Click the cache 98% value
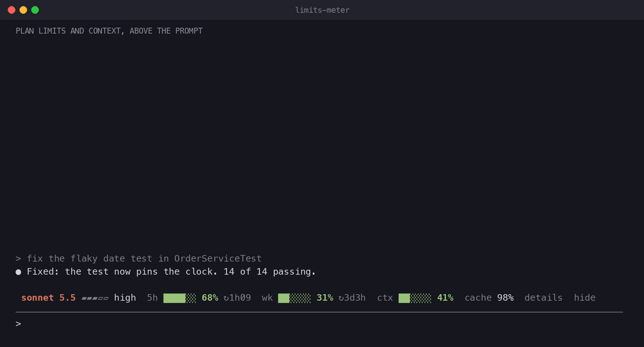 489,297
